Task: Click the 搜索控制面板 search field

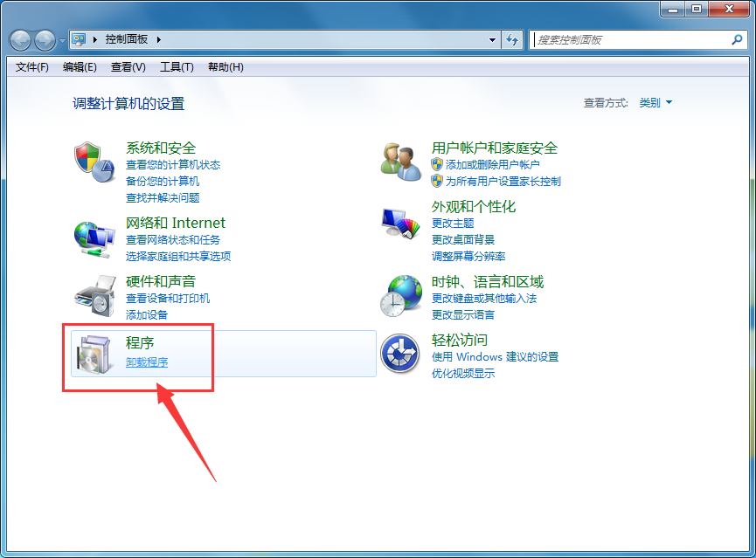Action: (x=629, y=40)
